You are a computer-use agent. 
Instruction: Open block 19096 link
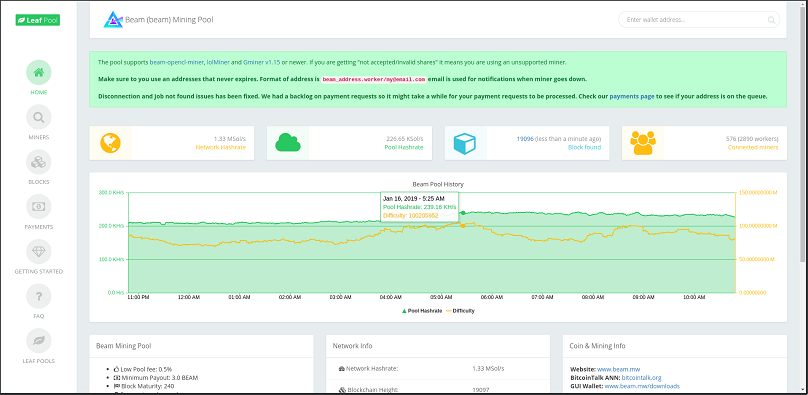click(525, 139)
